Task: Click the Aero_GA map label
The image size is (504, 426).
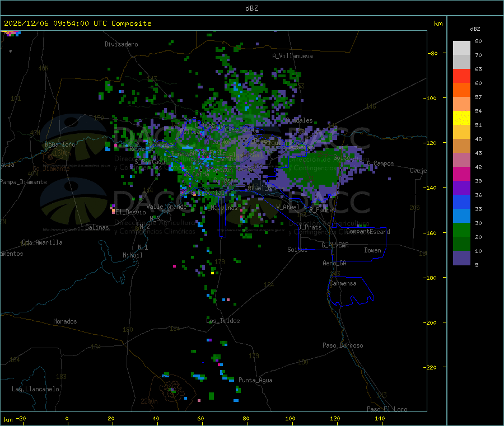Action: point(335,263)
